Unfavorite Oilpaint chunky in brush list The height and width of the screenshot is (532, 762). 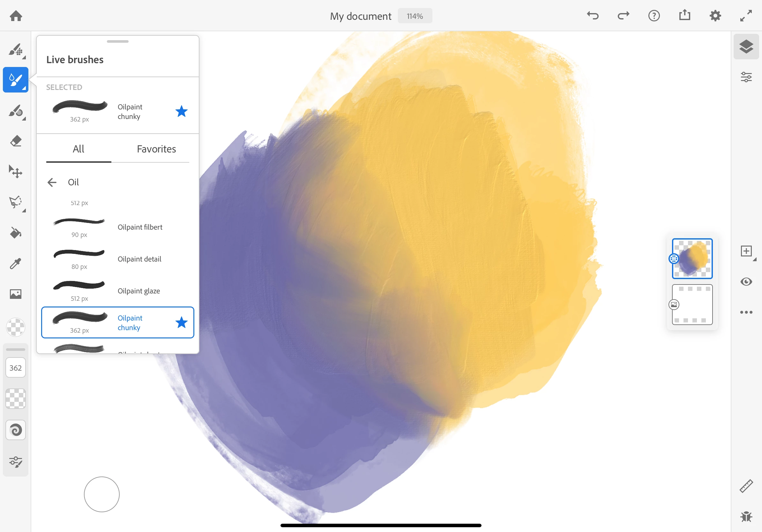tap(182, 322)
